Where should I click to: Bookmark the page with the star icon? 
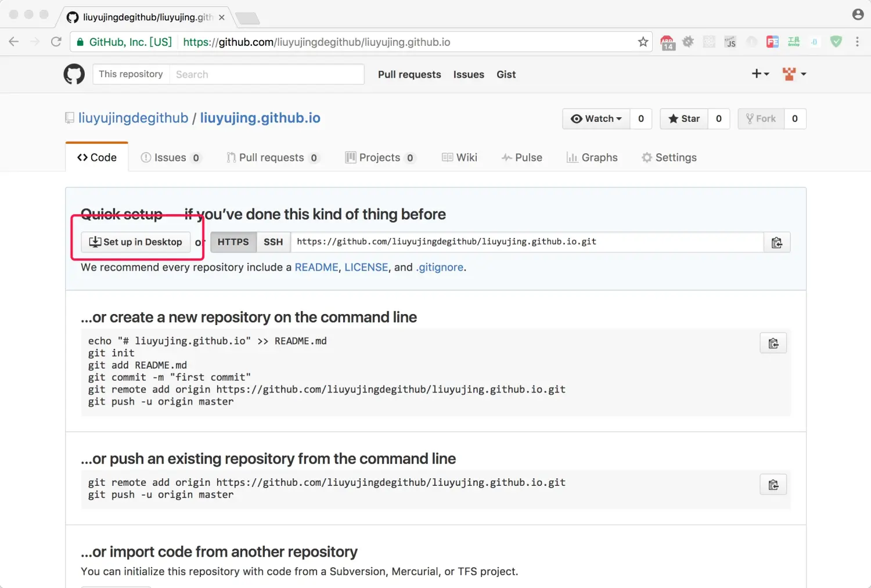click(643, 42)
